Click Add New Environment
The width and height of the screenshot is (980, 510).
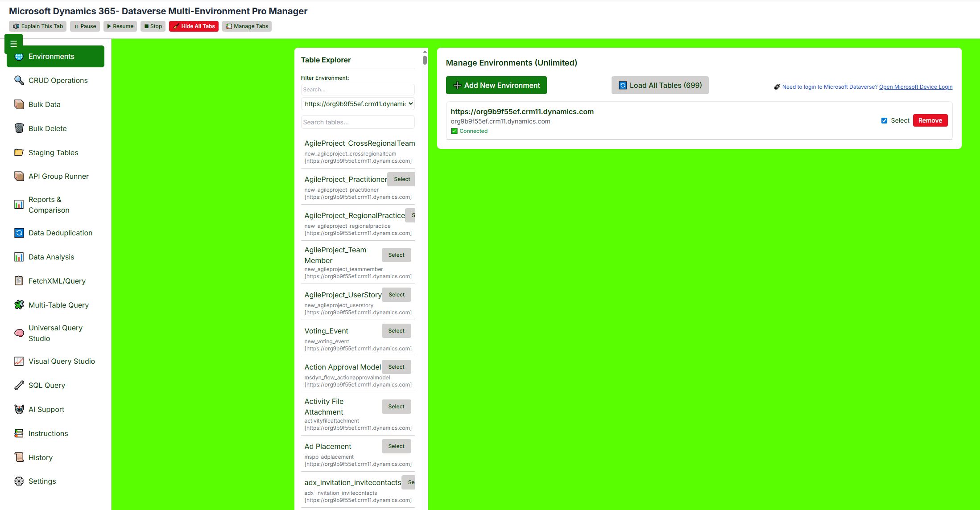click(496, 85)
